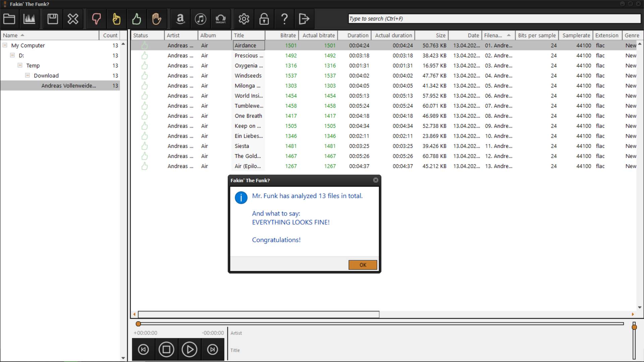Select the Temp folder in tree

click(x=33, y=65)
